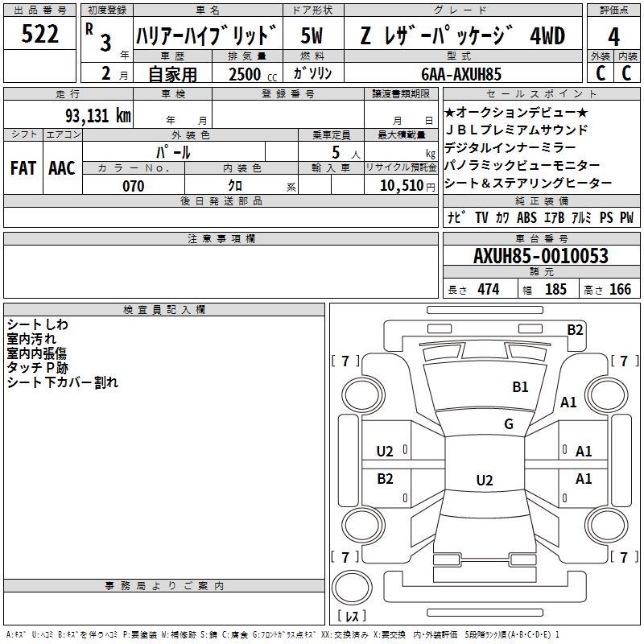Click the C grade under 外装
Screen dimensions: 644x644
[x=601, y=73]
